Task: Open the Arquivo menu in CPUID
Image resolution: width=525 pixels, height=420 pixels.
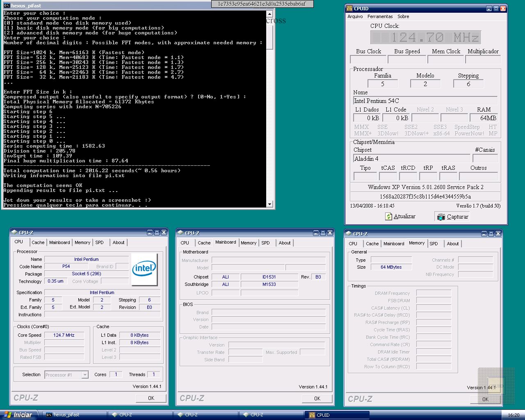Action: [x=355, y=16]
